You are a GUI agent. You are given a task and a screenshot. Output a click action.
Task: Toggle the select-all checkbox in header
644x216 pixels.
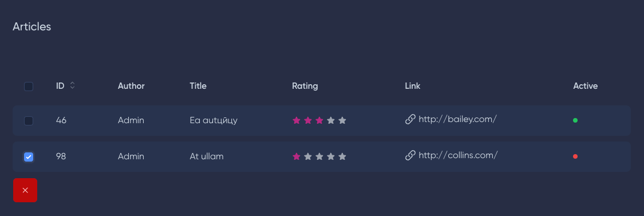point(29,87)
